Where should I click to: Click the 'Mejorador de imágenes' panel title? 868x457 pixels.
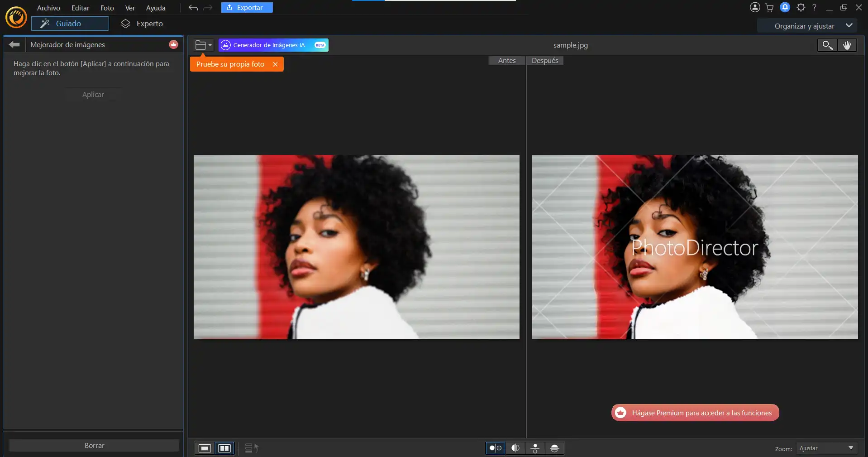click(x=67, y=44)
